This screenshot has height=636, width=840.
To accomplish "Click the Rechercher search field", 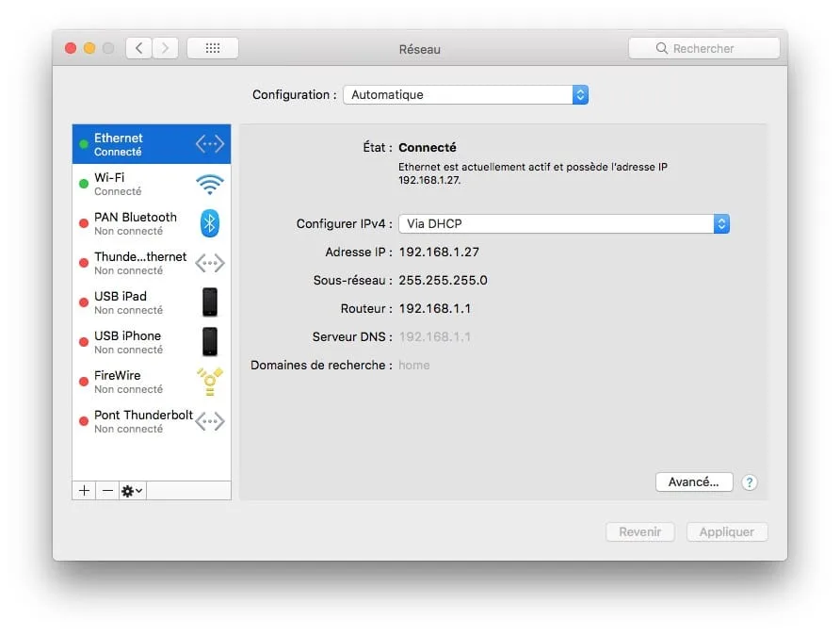I will [704, 47].
